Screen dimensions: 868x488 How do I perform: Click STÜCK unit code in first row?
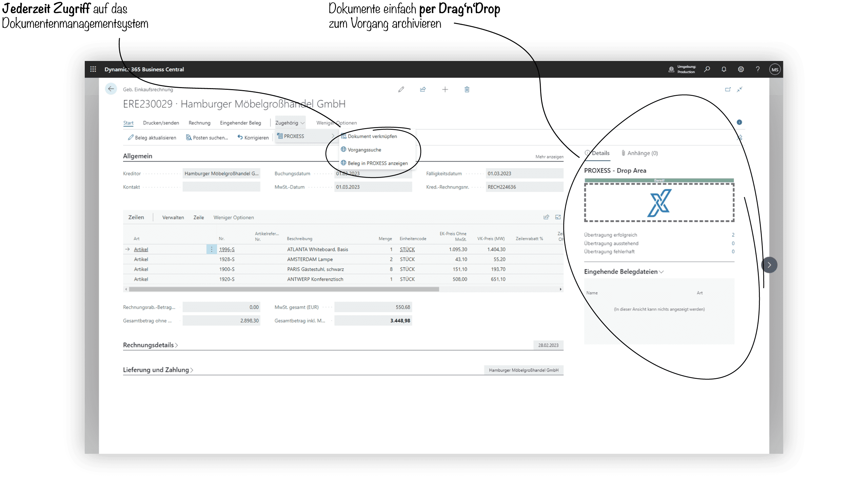pos(407,249)
